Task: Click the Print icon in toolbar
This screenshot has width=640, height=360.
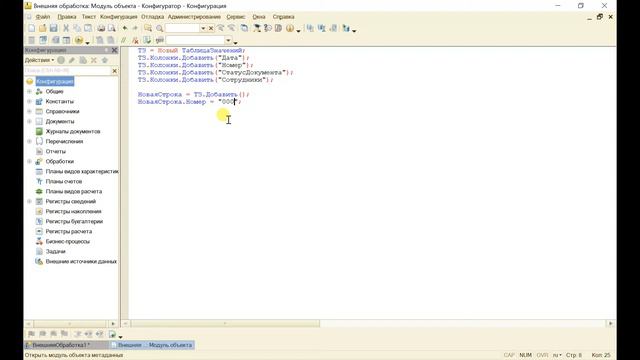Action: pyautogui.click(x=100, y=28)
